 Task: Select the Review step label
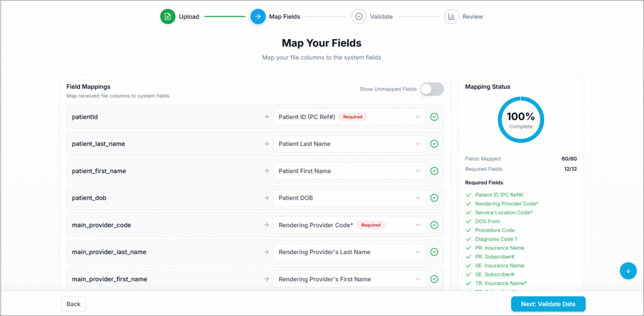tap(473, 17)
